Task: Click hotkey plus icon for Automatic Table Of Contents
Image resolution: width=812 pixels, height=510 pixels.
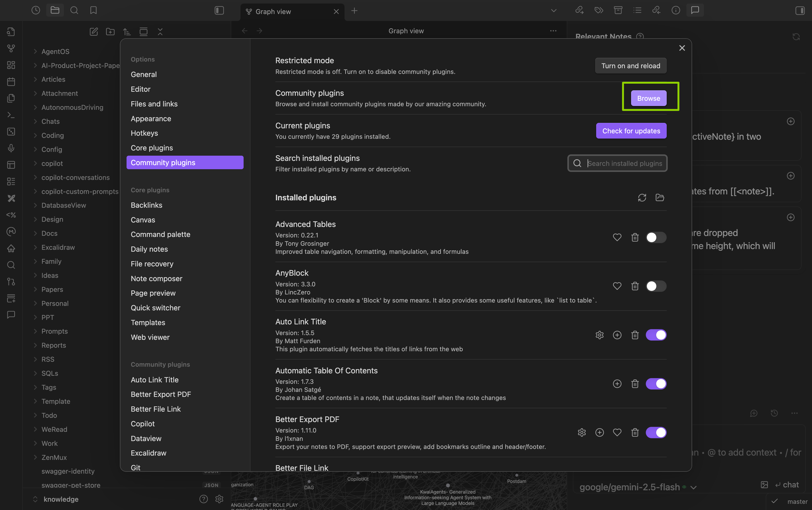Action: tap(617, 384)
